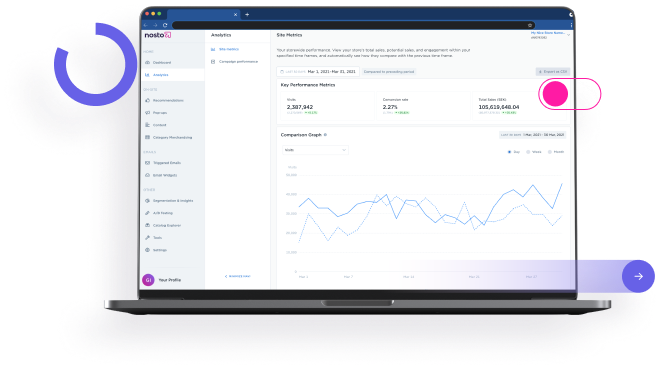Click the Comparison Graph date range label

coord(532,135)
